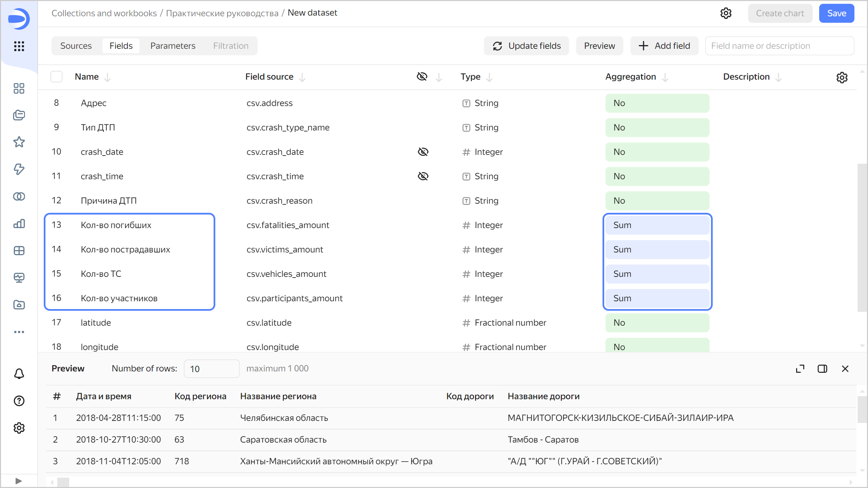Open aggregation dropdown for Адрес field
Screen dimensions: 868x488
pos(657,103)
